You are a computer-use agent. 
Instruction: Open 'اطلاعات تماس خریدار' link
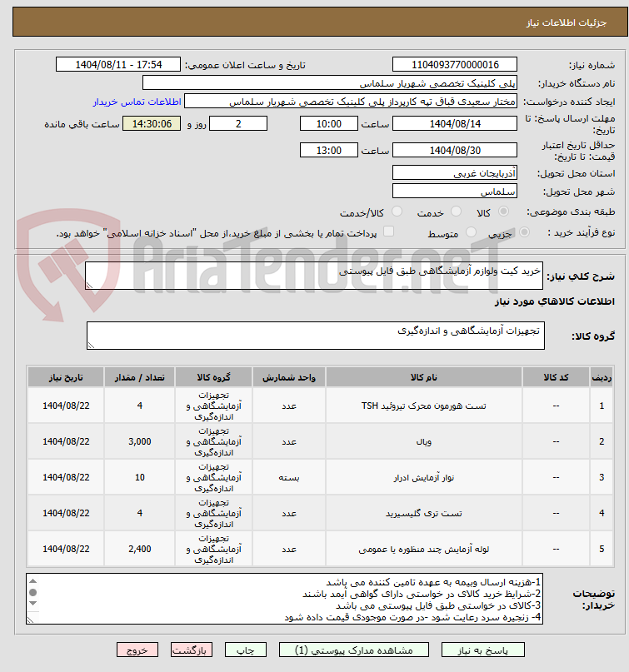click(137, 102)
